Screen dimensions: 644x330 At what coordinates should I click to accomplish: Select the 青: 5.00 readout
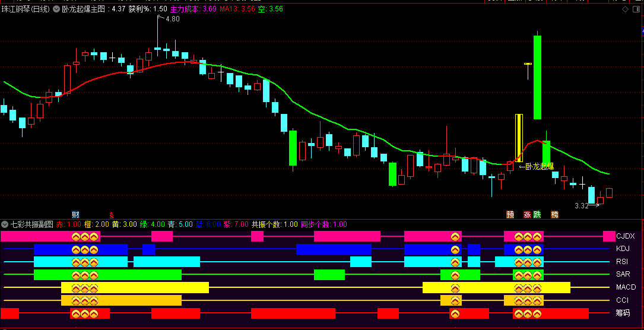180,224
